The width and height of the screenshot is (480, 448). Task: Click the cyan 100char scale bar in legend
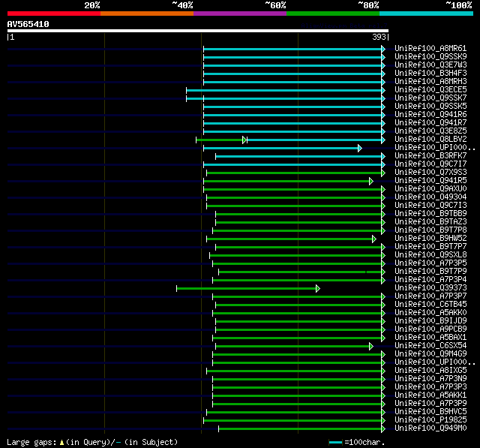[335, 442]
